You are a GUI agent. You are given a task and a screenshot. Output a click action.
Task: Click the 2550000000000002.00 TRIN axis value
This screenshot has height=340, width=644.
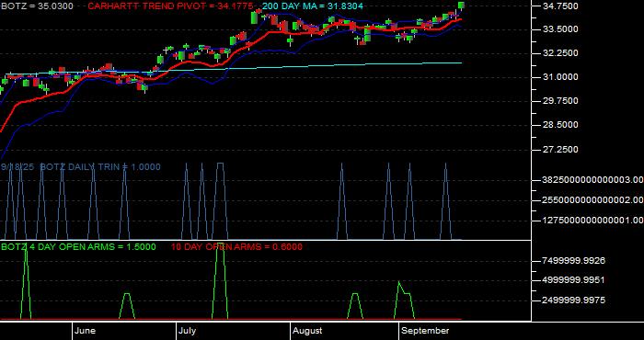pyautogui.click(x=592, y=199)
